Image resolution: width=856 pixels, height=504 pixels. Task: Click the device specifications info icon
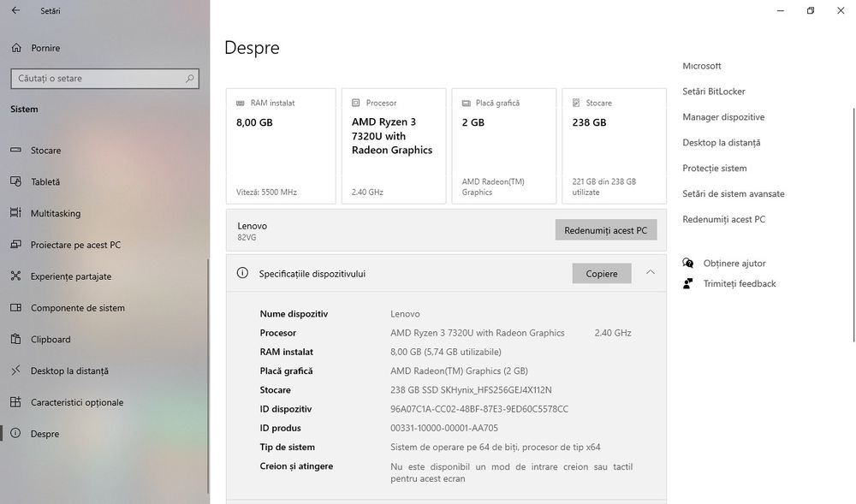pos(242,273)
